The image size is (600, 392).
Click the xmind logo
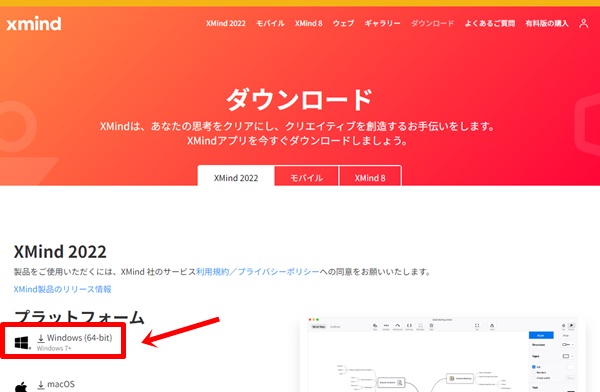(x=34, y=24)
